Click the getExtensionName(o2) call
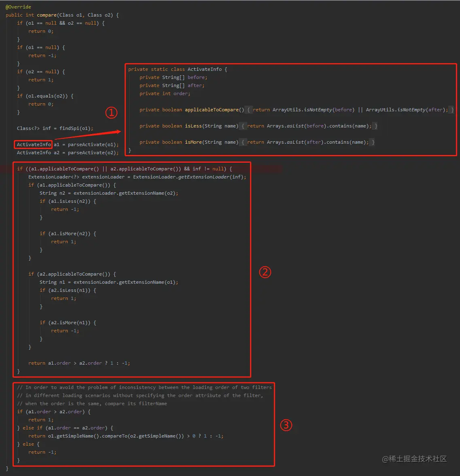460x476 pixels. [147, 193]
